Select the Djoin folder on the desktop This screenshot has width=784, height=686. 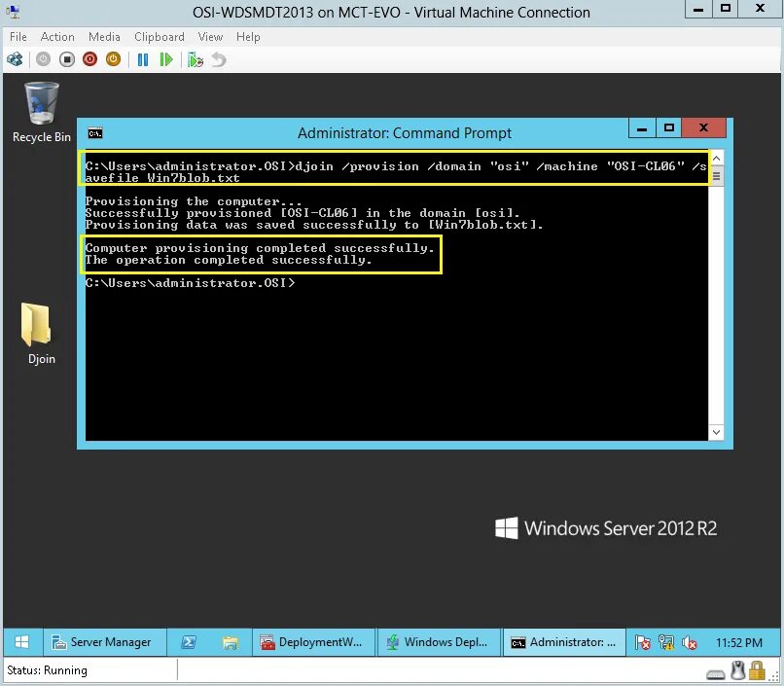pos(41,335)
